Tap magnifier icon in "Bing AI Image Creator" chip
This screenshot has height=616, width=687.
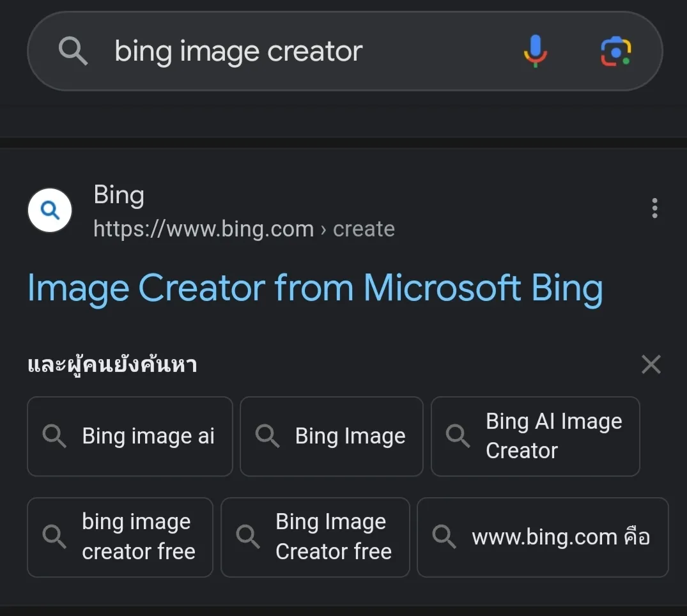458,436
